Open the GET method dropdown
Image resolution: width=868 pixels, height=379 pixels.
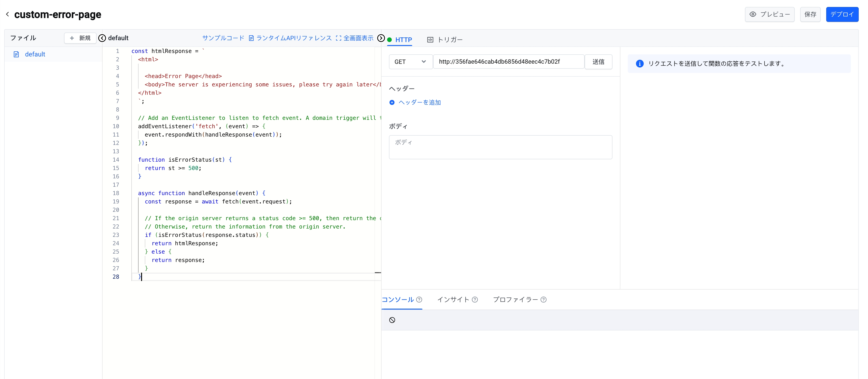(410, 62)
